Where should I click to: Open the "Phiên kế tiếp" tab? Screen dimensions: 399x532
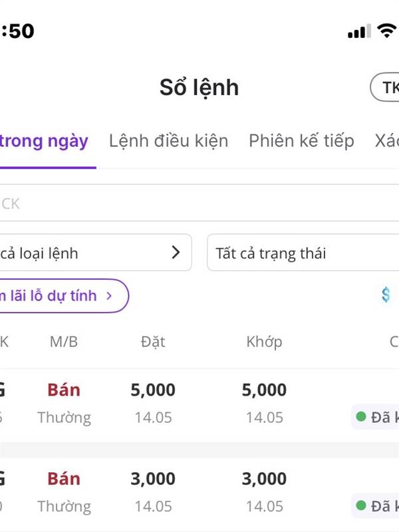301,141
